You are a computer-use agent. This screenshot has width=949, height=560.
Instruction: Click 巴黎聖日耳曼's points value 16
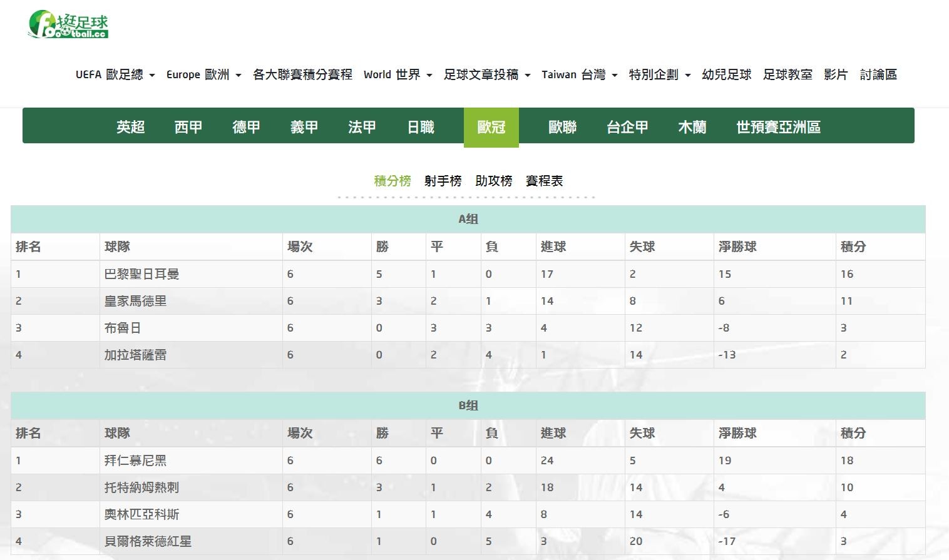tap(847, 274)
